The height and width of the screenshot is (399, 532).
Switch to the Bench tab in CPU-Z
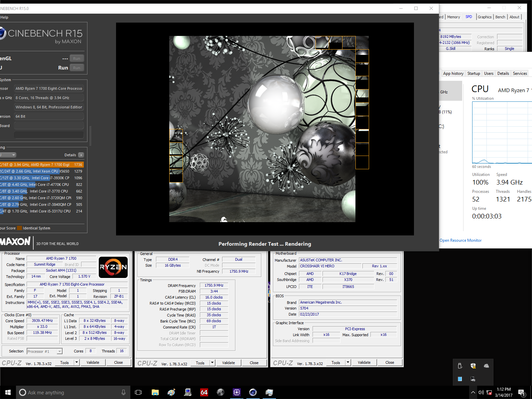(500, 17)
